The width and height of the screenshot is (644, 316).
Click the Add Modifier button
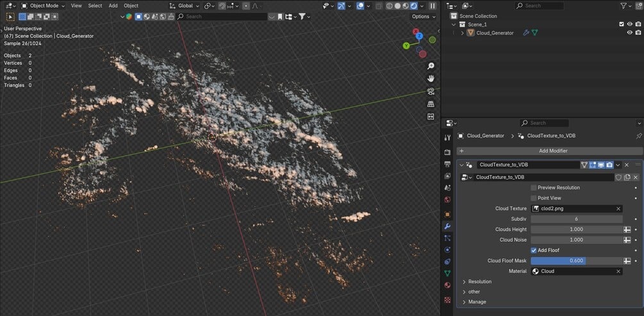(x=550, y=151)
